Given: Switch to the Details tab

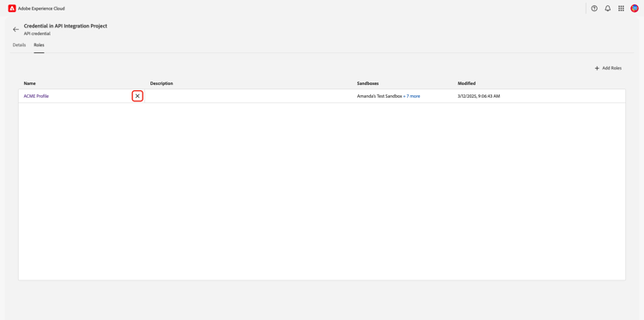Looking at the screenshot, I should click(x=19, y=45).
